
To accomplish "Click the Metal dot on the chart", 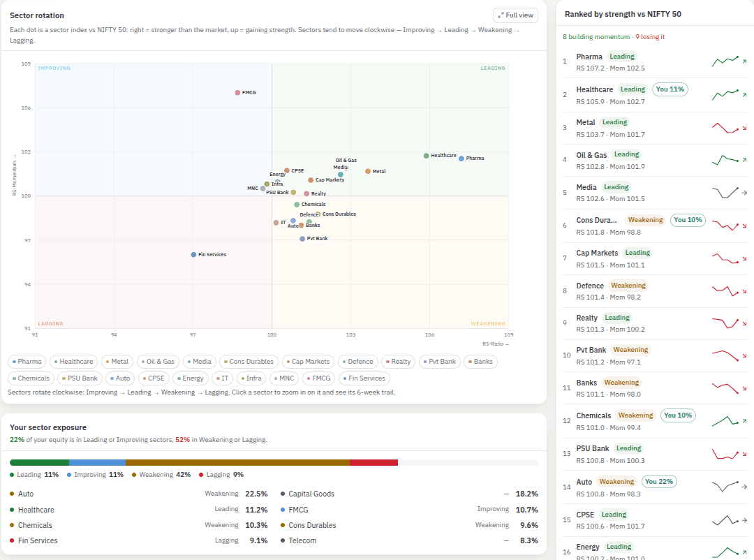I will coord(368,171).
